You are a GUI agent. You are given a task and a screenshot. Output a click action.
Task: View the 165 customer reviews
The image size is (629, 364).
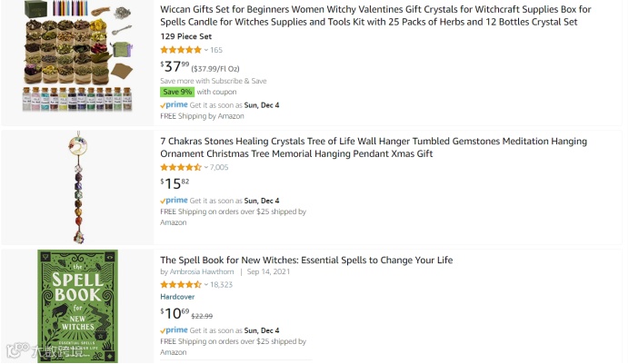(216, 50)
